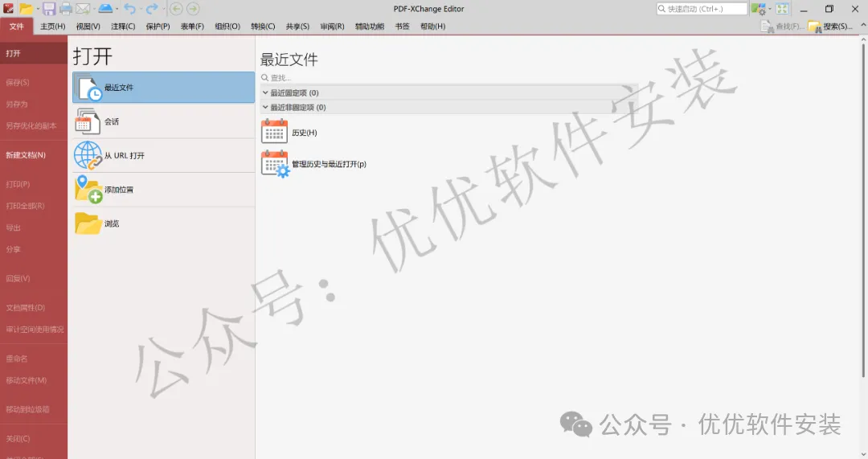Select the 最近文件 recent files item
This screenshot has height=459, width=868.
[x=163, y=87]
